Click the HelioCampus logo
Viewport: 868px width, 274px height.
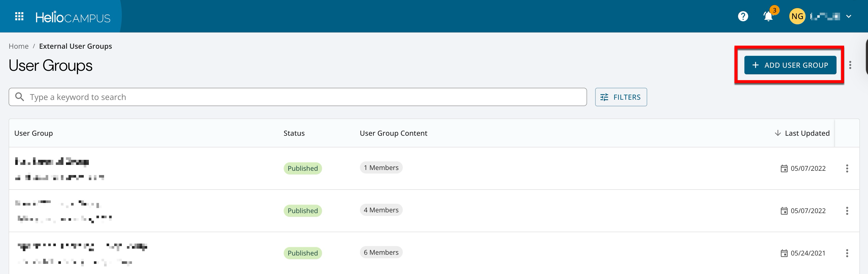[73, 17]
